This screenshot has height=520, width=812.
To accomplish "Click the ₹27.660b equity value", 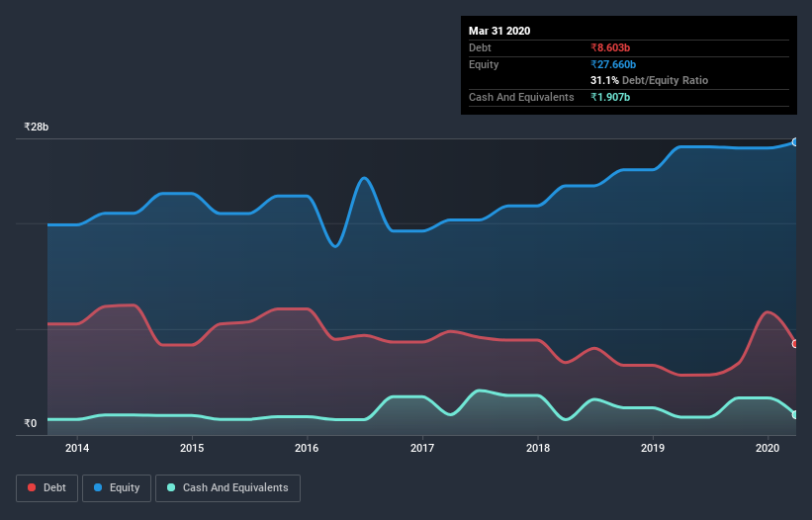I will [613, 64].
